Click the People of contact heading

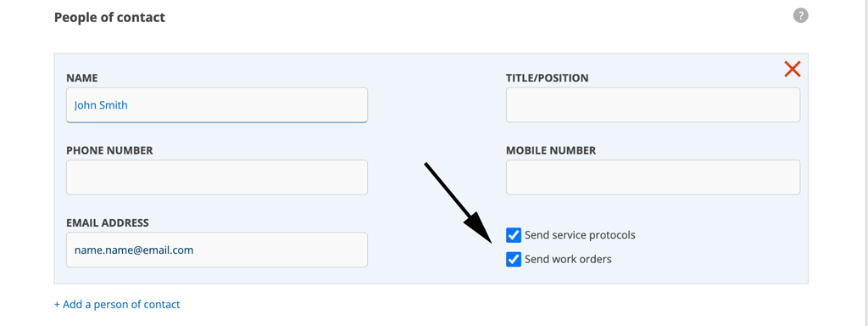click(x=109, y=17)
